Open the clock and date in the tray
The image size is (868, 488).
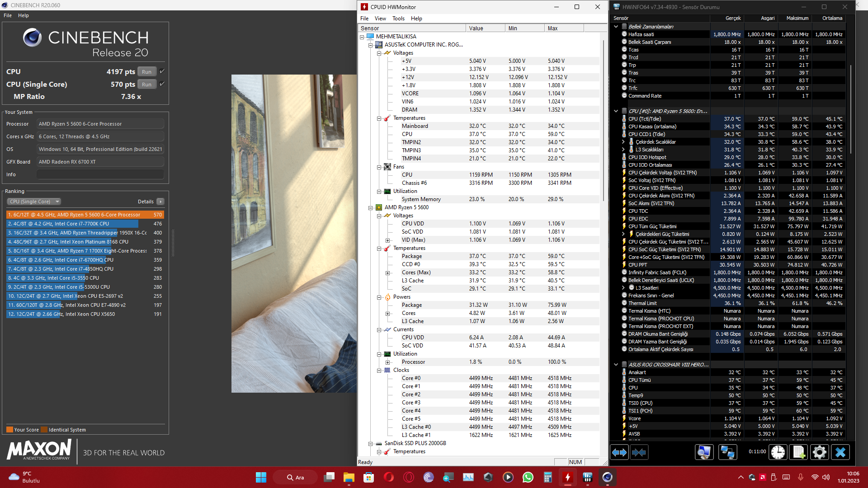point(848,477)
